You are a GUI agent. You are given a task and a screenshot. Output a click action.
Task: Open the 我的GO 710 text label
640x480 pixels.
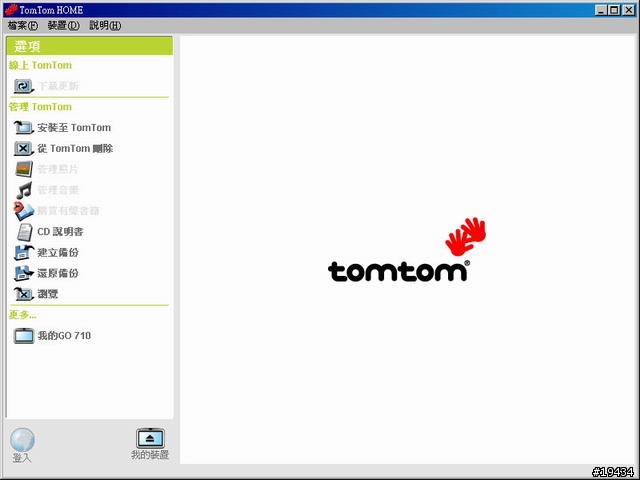coord(64,336)
